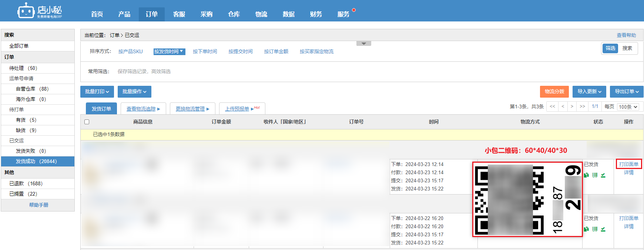Sort by 按下单时间

click(205, 51)
